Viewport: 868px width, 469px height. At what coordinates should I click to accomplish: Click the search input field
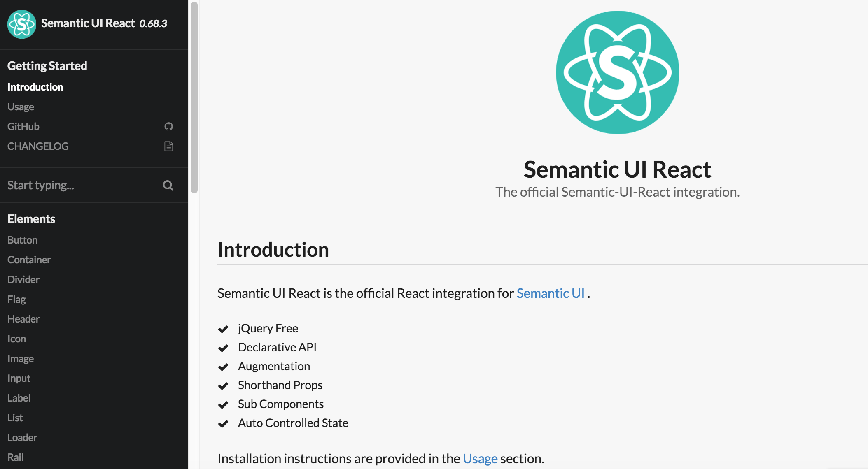click(x=74, y=185)
